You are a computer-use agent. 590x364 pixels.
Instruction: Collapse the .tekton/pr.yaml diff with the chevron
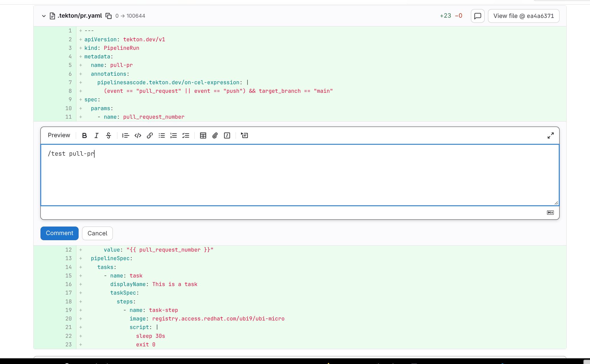pos(44,16)
